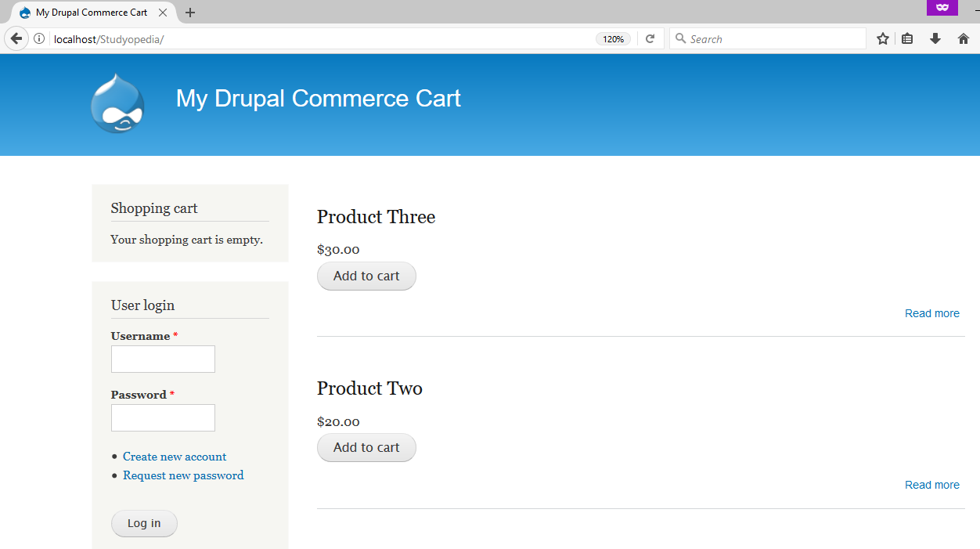Close the My Drupal Commerce Cart tab
Screen dimensions: 980x549
click(163, 13)
